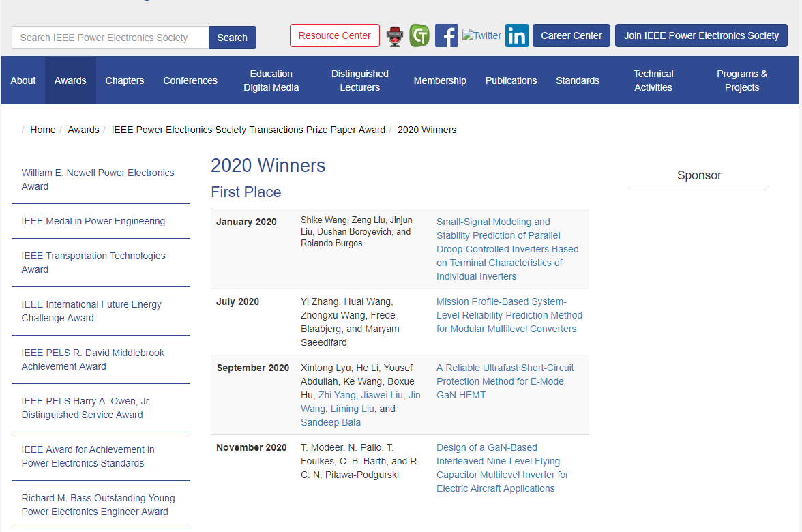Click author link Sandeep Bala
The height and width of the screenshot is (532, 802).
click(330, 422)
